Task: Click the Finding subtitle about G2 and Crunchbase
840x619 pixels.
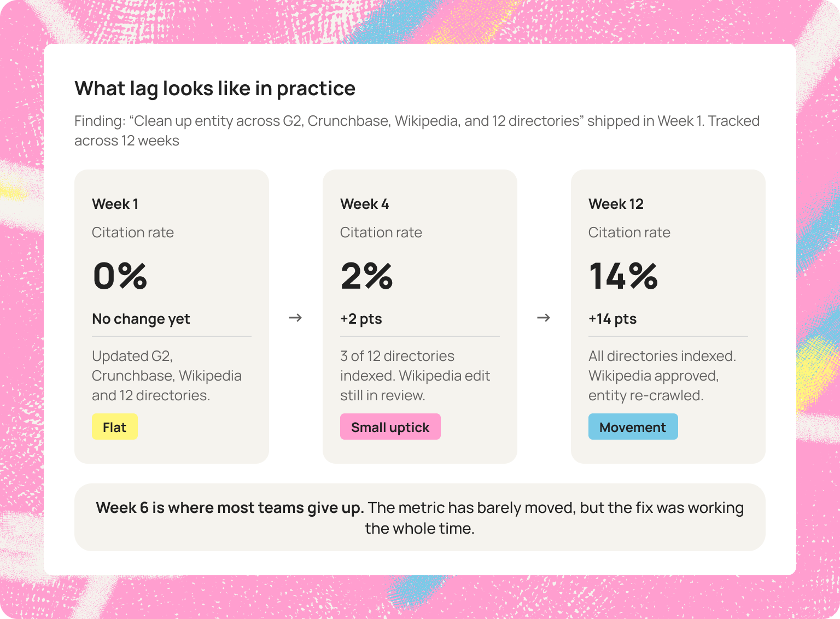Action: [x=417, y=131]
